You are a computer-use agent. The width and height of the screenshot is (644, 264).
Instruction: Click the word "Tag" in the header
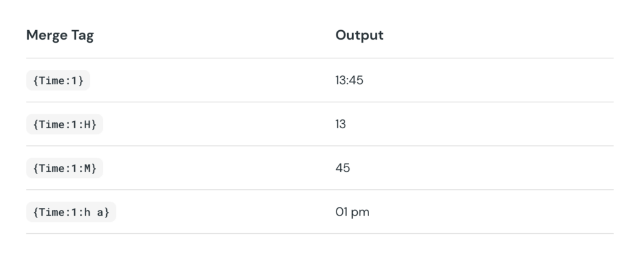pyautogui.click(x=82, y=36)
